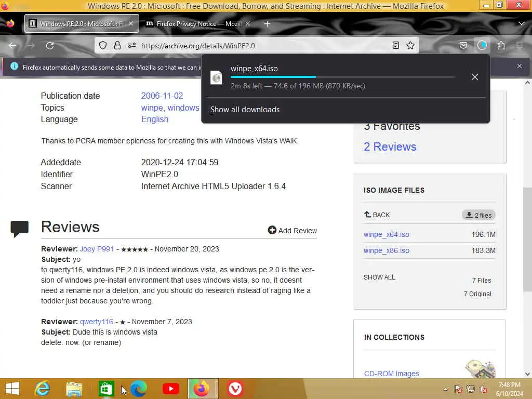The height and width of the screenshot is (399, 532).
Task: Open File Explorer from taskbar
Action: pyautogui.click(x=74, y=389)
